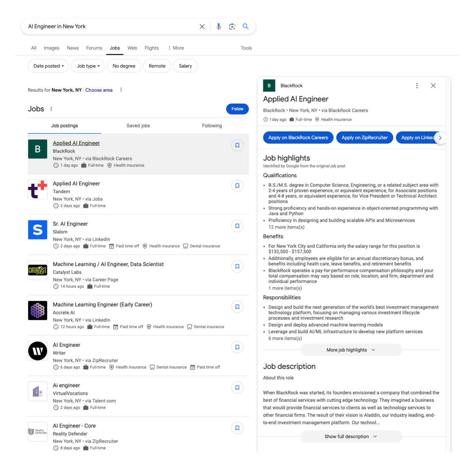Screen dimensions: 476x468
Task: Save the VirtualVocations Ai engineer job
Action: tap(237, 388)
